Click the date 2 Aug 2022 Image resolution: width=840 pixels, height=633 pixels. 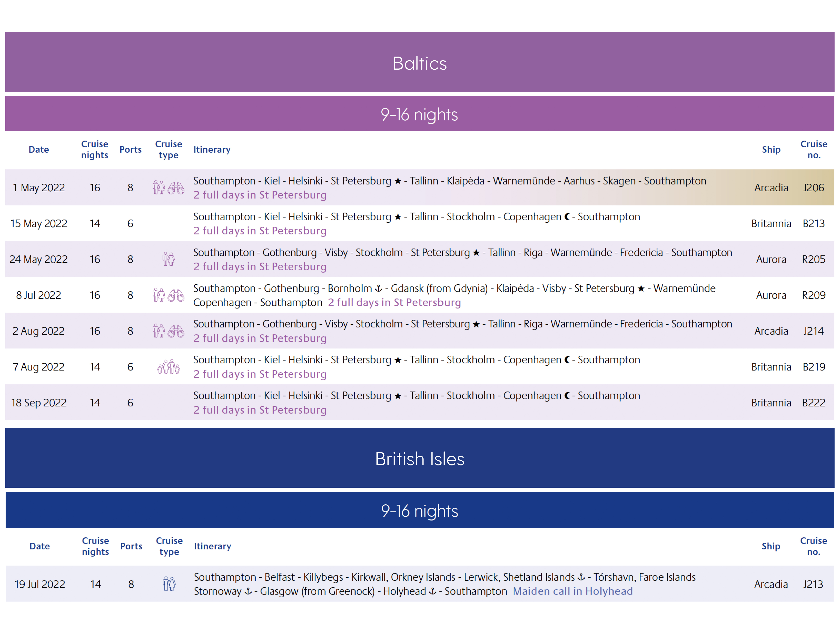point(39,331)
